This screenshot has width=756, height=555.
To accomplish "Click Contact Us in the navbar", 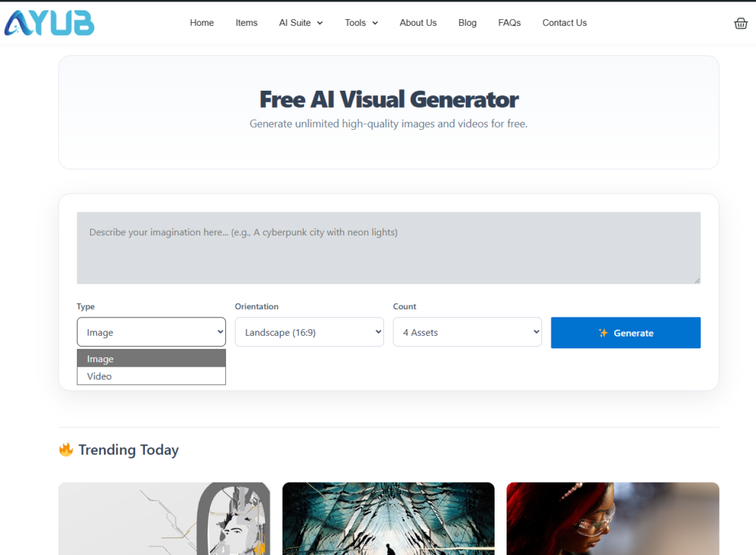I will click(x=564, y=23).
